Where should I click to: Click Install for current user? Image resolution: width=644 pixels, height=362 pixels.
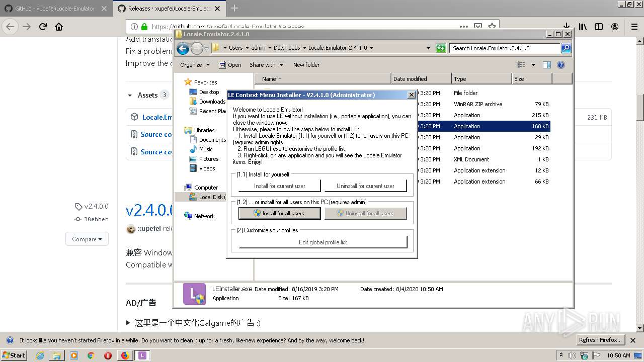coord(279,186)
